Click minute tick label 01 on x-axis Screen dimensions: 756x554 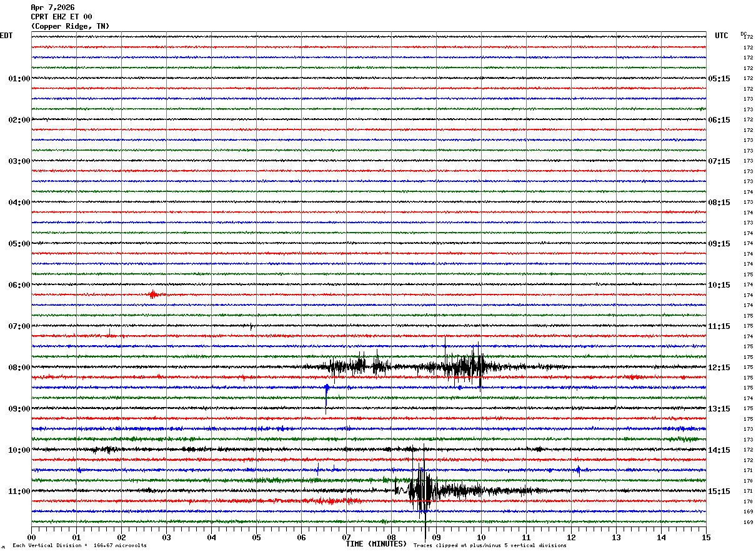coord(76,537)
